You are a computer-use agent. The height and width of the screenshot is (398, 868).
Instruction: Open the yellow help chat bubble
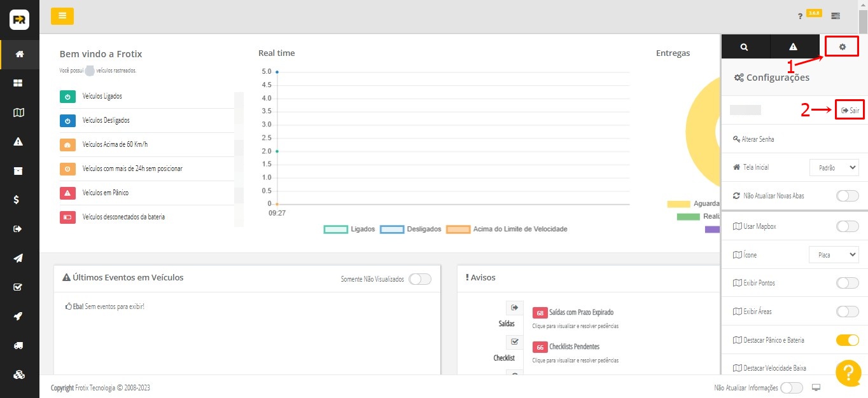[848, 373]
